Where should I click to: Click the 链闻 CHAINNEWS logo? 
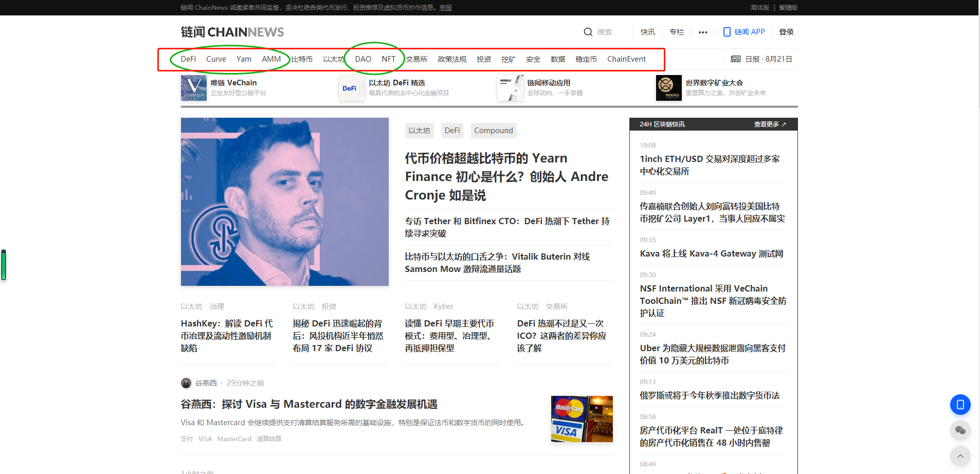pos(232,32)
